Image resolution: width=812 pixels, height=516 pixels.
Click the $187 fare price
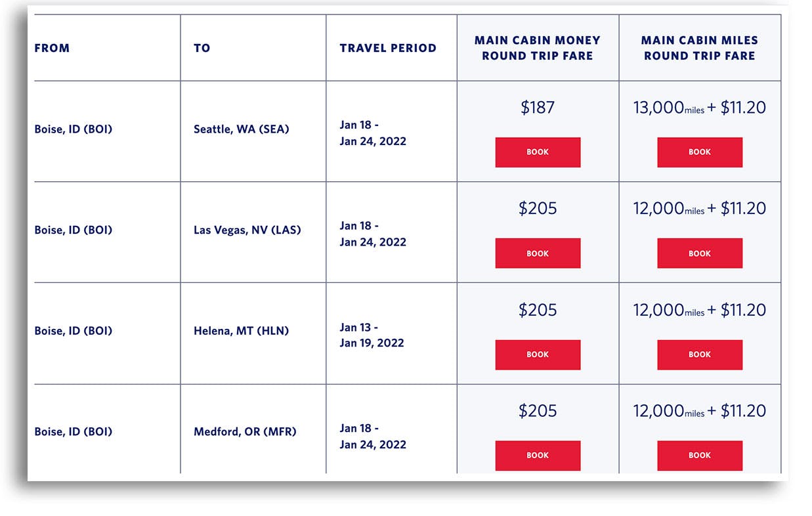538,108
